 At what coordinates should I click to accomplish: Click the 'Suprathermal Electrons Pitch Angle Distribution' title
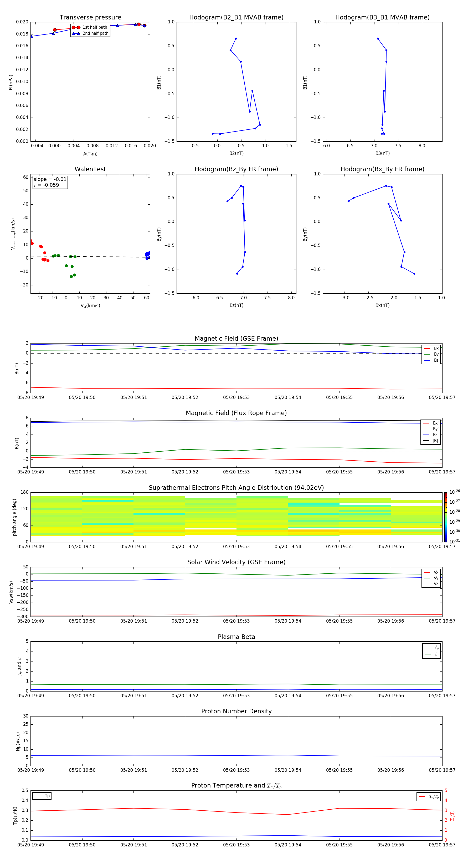[236, 488]
